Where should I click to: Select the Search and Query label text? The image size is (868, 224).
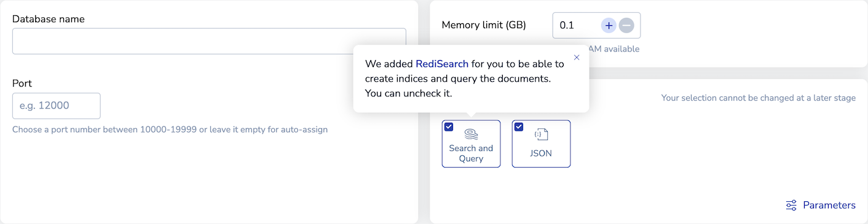click(x=471, y=153)
